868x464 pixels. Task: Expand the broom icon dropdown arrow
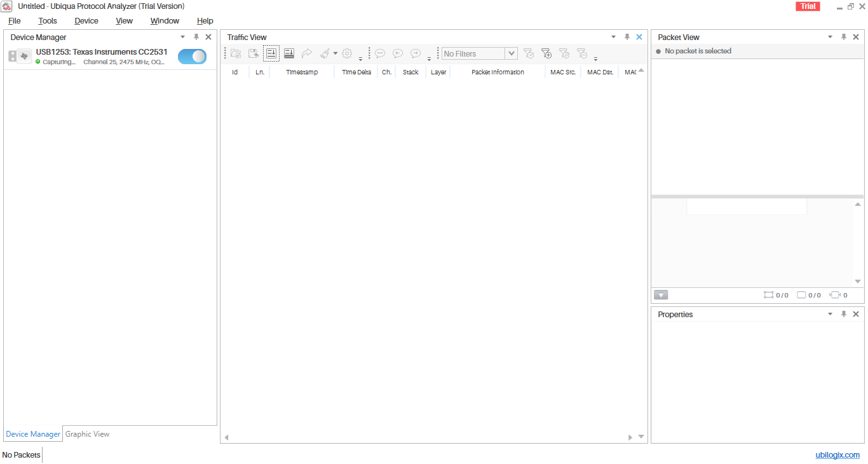pos(336,54)
